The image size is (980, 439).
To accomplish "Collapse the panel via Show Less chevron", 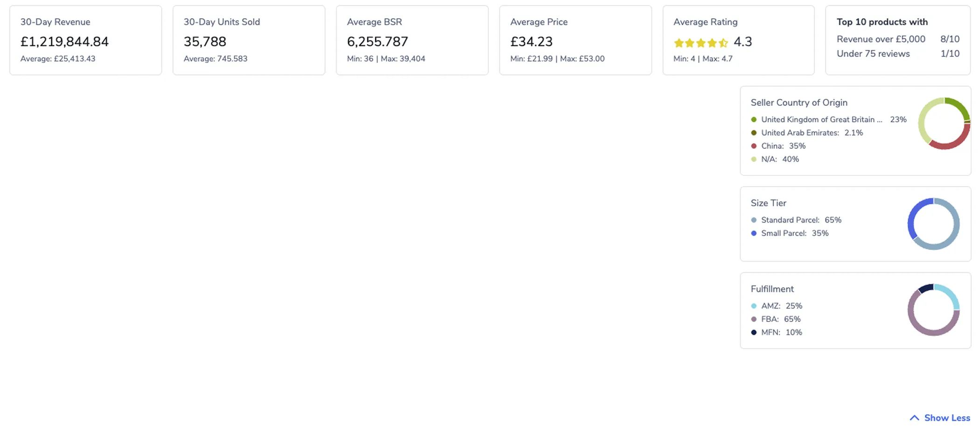I will click(x=914, y=418).
